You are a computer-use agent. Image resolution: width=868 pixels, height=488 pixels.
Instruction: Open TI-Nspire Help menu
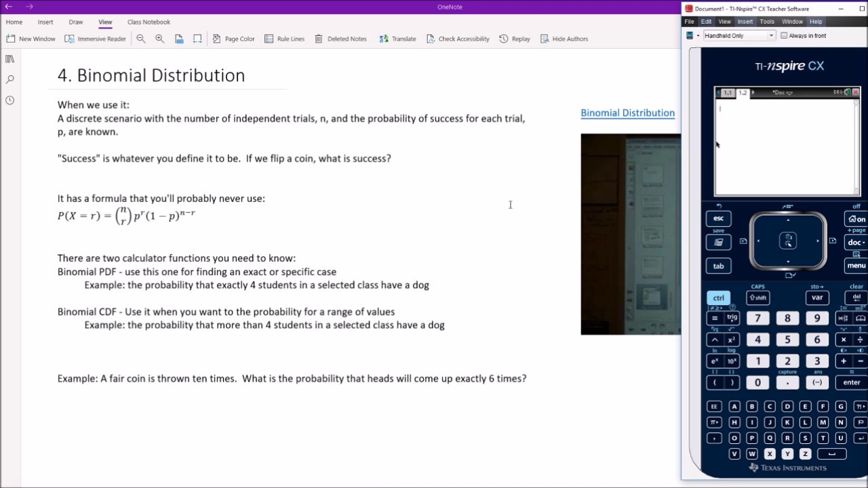click(816, 22)
